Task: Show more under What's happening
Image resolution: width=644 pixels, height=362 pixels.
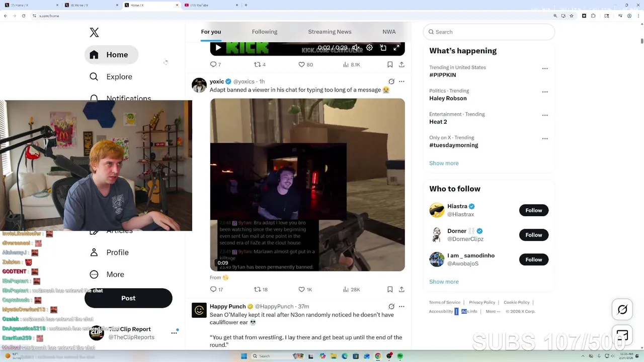Action: pos(444,163)
